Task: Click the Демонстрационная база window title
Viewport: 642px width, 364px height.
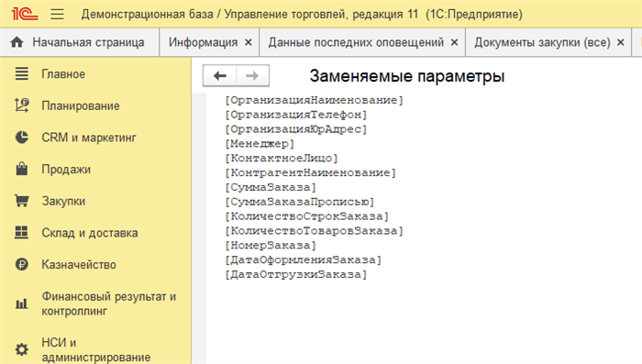Action: coord(302,15)
